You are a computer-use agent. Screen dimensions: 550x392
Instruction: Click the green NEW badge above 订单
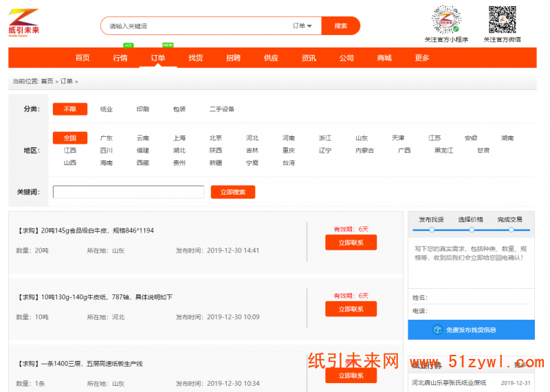[x=168, y=45]
